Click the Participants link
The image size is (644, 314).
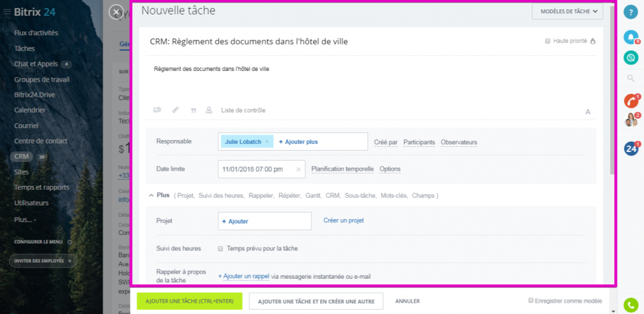pos(419,143)
